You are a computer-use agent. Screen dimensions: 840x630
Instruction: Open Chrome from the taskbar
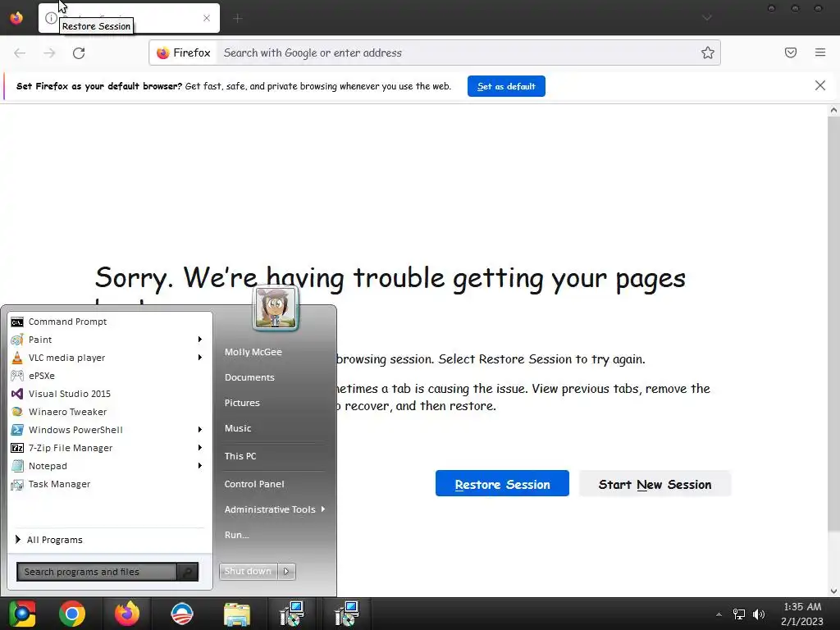[x=72, y=614]
